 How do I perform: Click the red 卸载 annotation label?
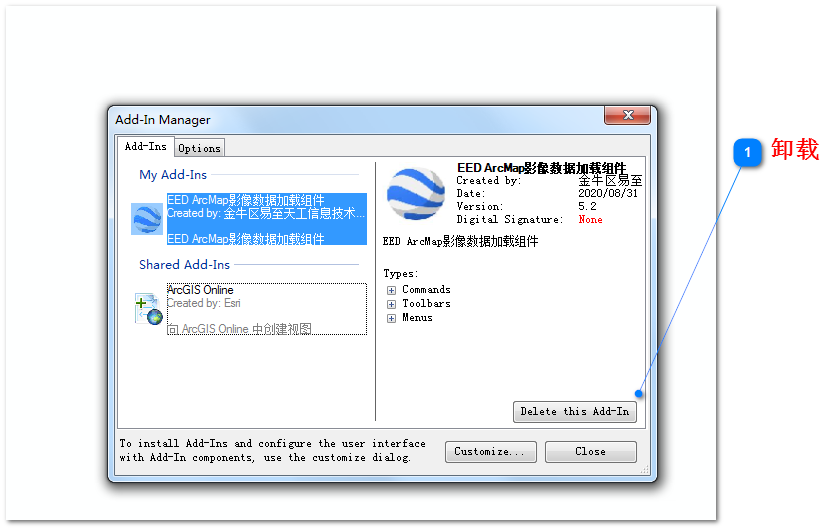(x=795, y=150)
